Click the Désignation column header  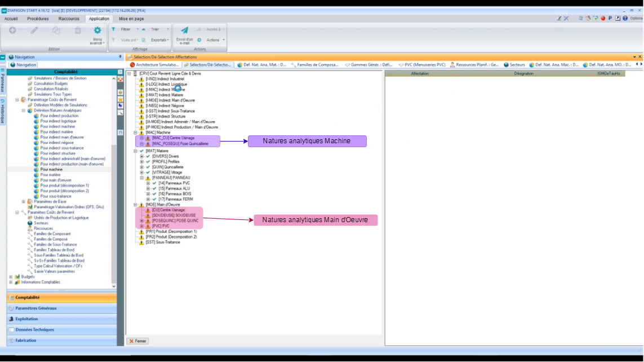(524, 73)
